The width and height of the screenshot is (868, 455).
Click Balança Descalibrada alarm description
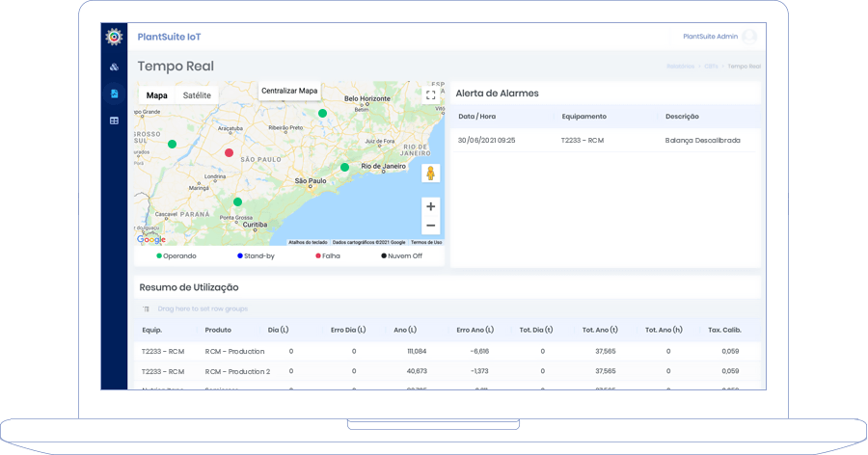(x=702, y=141)
